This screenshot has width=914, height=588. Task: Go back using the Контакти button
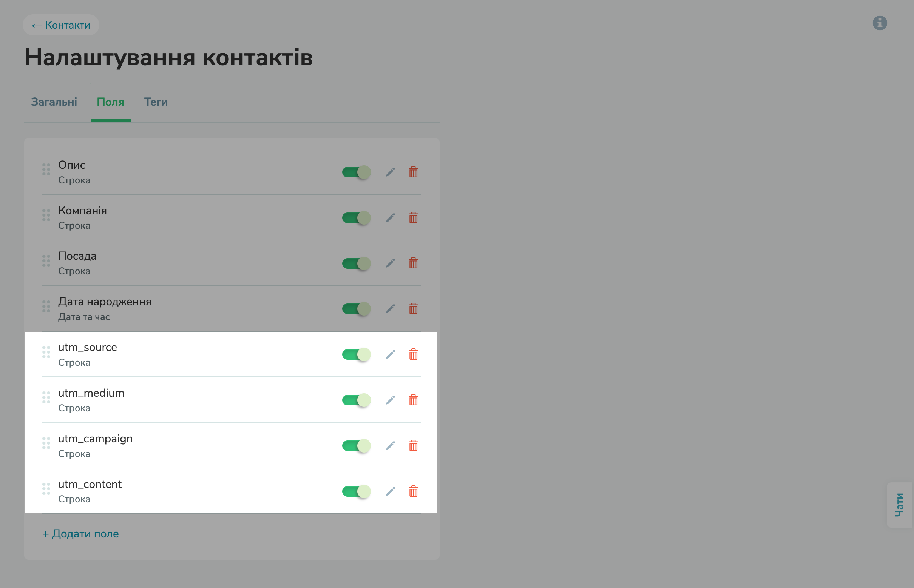click(61, 25)
